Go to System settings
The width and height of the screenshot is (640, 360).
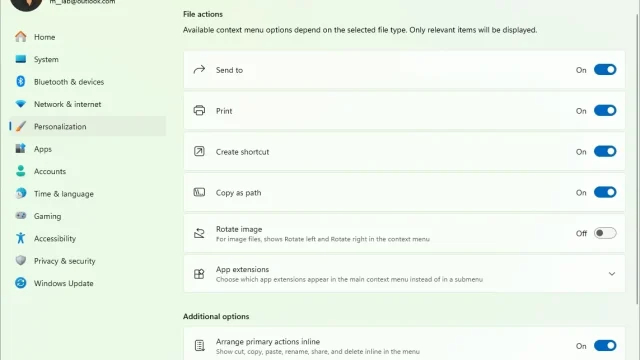tap(88, 59)
